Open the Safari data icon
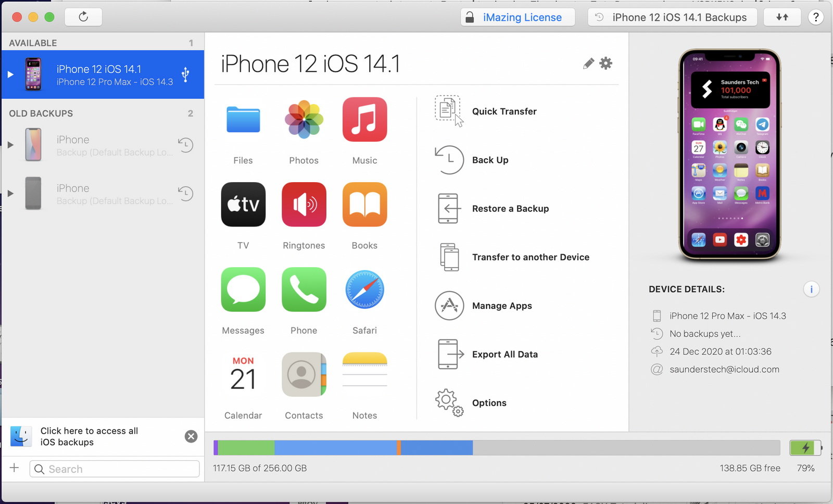This screenshot has height=504, width=833. pyautogui.click(x=364, y=289)
